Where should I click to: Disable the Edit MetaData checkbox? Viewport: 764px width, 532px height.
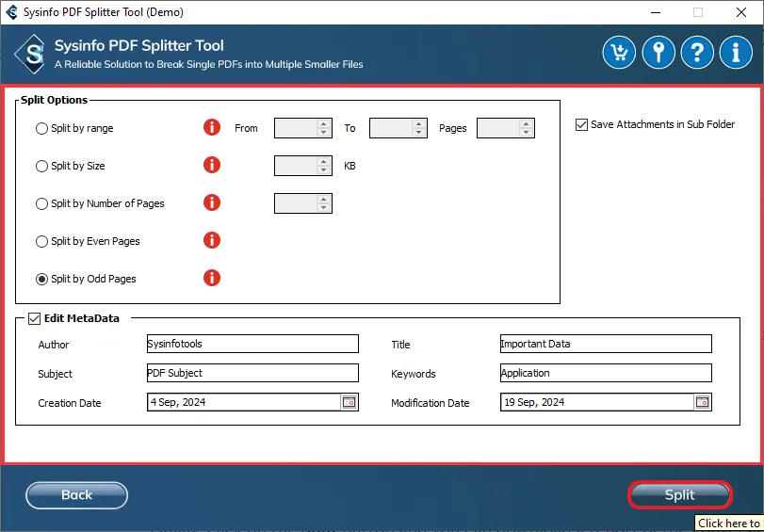35,318
